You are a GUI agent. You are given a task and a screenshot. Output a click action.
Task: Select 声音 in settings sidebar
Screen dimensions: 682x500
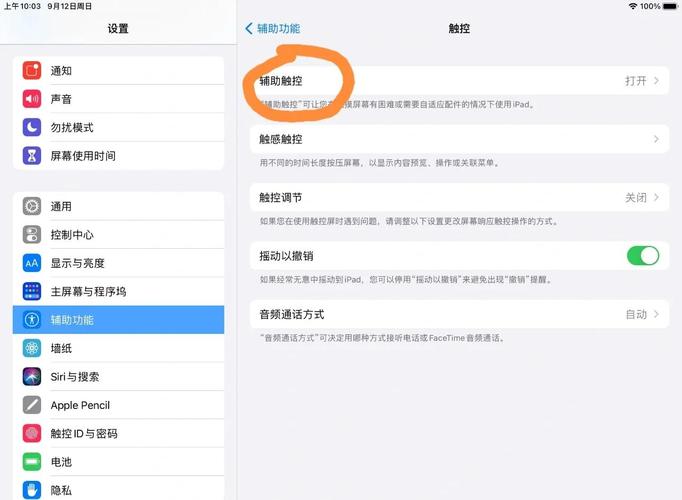(118, 99)
